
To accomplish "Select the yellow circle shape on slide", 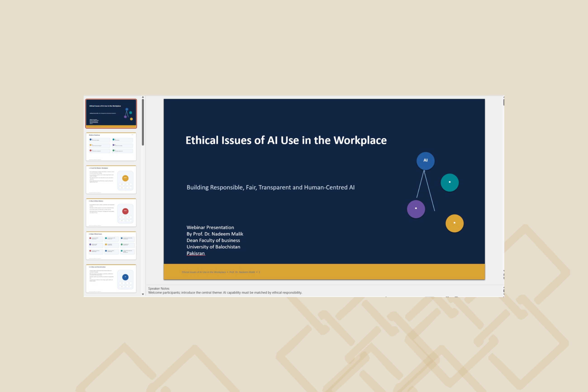I will (454, 223).
